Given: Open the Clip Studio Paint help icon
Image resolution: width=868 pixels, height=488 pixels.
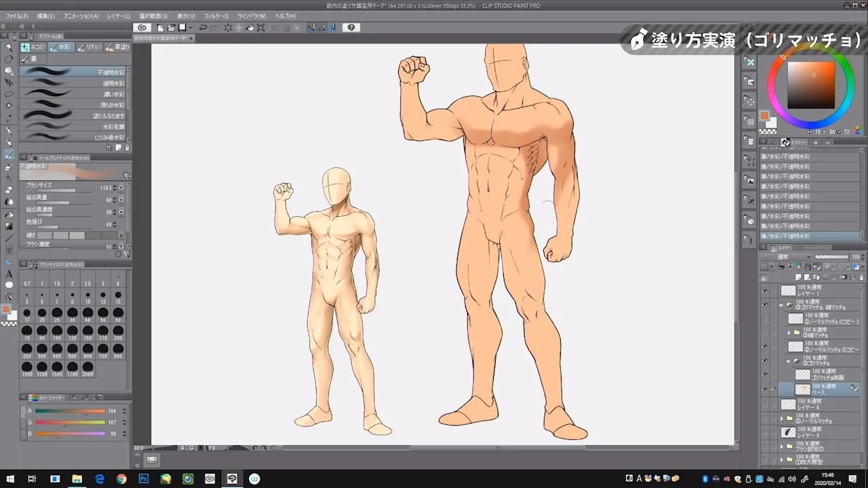Looking at the screenshot, I should [x=350, y=27].
